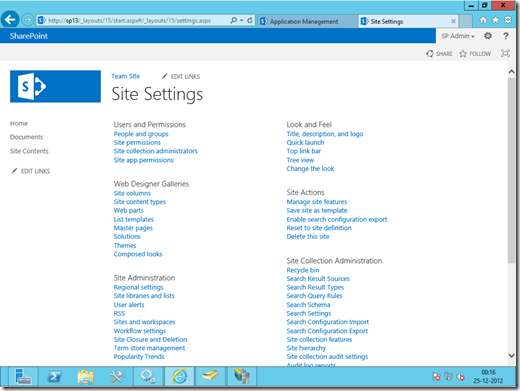This screenshot has height=391, width=520.
Task: Open the SharePoint settings gear menu
Action: pyautogui.click(x=488, y=36)
